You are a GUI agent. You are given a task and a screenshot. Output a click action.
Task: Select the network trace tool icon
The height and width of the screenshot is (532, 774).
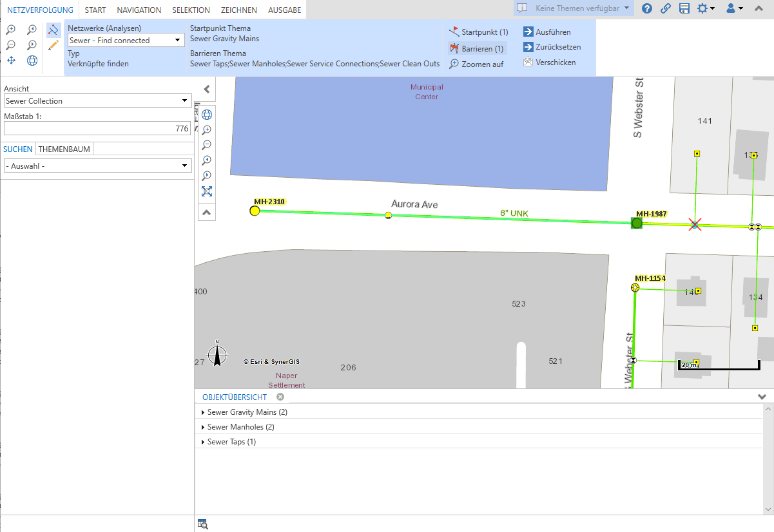53,30
